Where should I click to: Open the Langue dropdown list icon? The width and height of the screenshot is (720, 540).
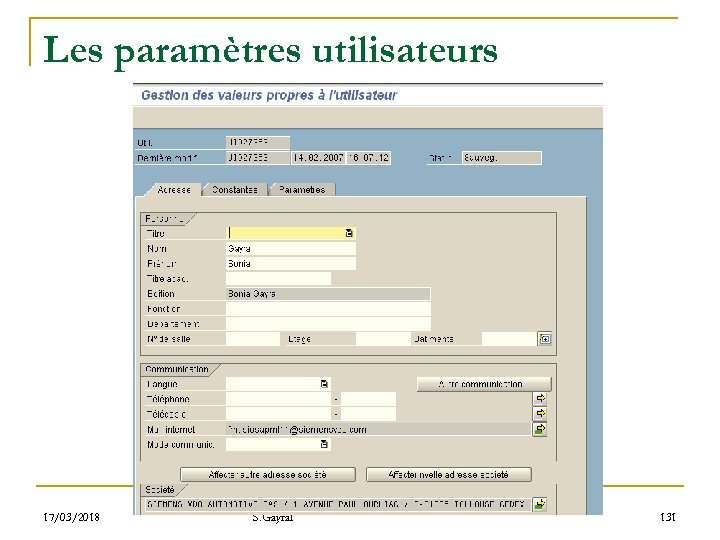pyautogui.click(x=324, y=384)
